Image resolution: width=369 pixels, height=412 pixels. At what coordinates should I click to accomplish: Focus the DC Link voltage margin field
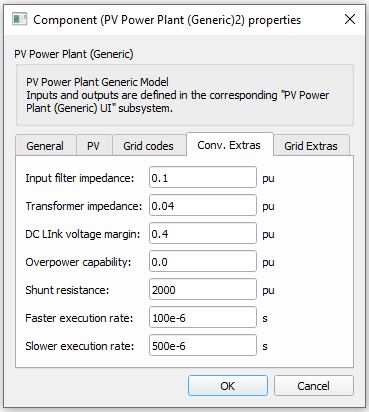coord(203,234)
